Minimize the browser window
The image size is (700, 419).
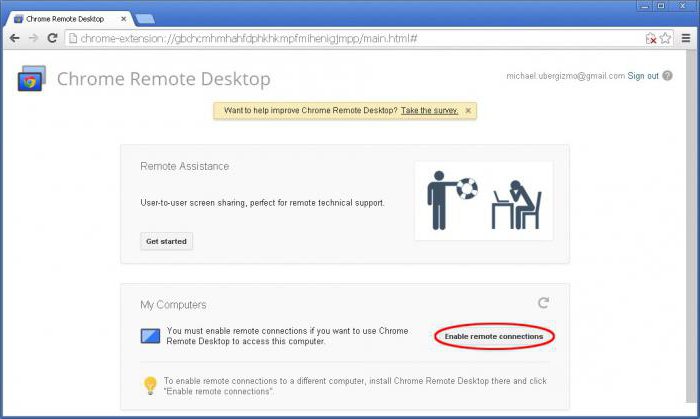point(645,6)
